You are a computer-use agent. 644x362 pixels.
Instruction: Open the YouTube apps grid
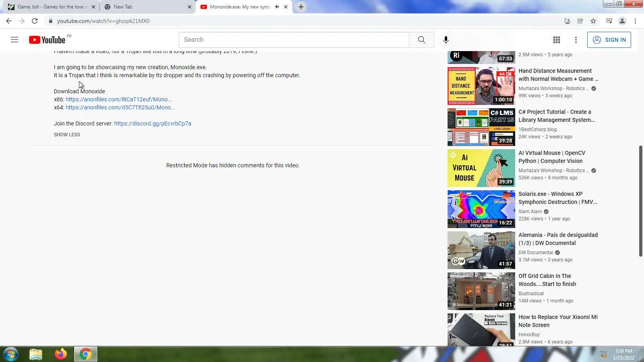[557, 39]
